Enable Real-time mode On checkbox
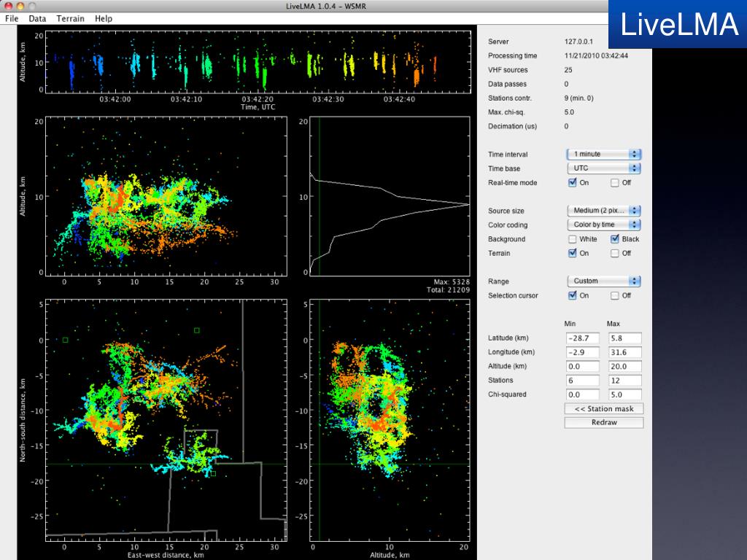 pyautogui.click(x=572, y=182)
